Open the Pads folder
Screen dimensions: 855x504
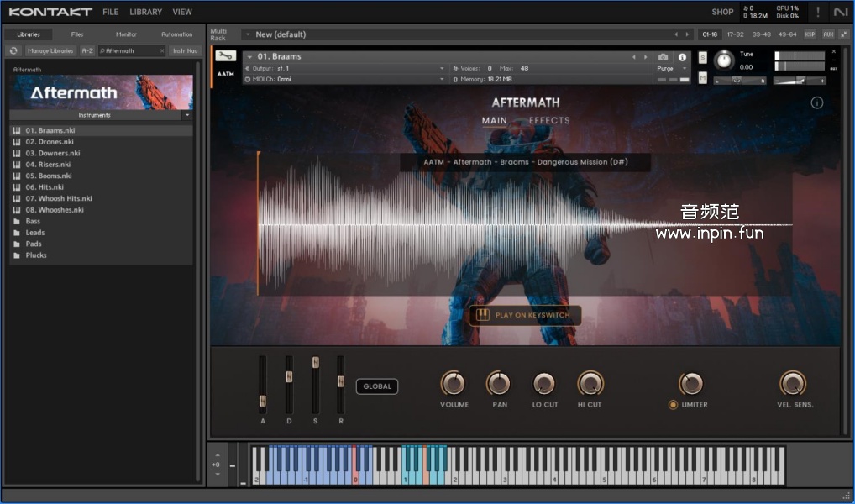(34, 244)
